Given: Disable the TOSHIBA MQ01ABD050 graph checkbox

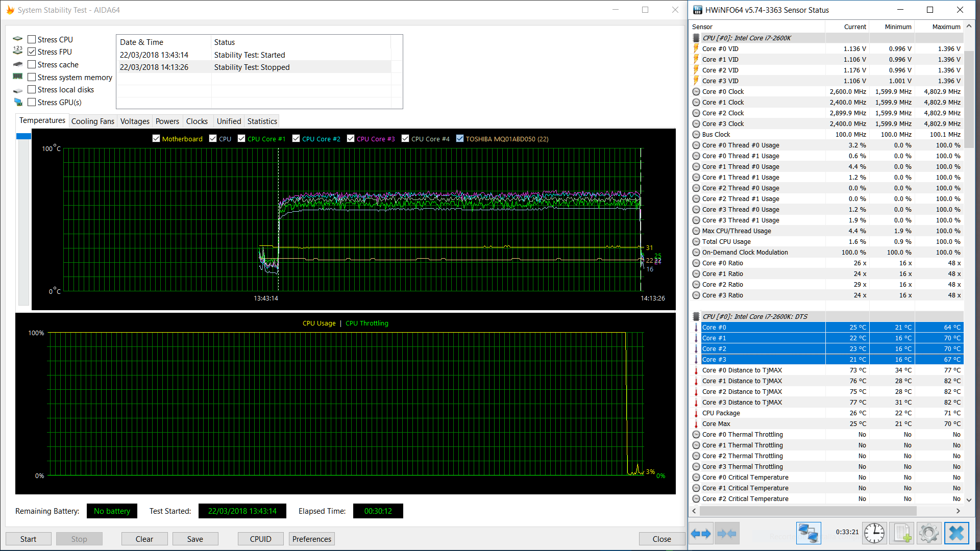Looking at the screenshot, I should (x=460, y=139).
